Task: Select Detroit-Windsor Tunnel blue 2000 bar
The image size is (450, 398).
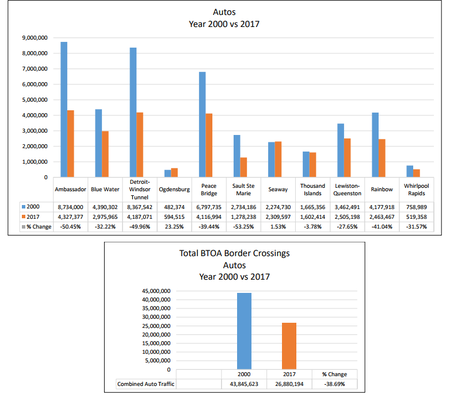Action: coord(133,112)
